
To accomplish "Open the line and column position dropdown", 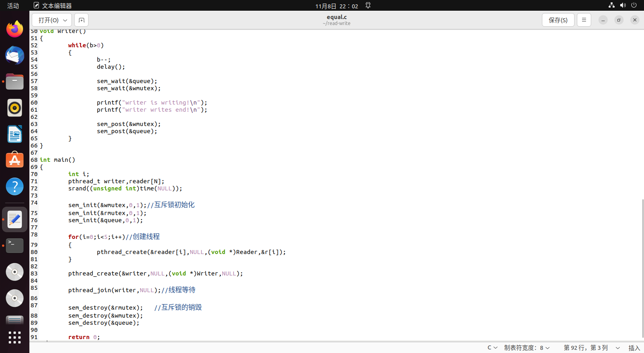I will click(x=592, y=347).
